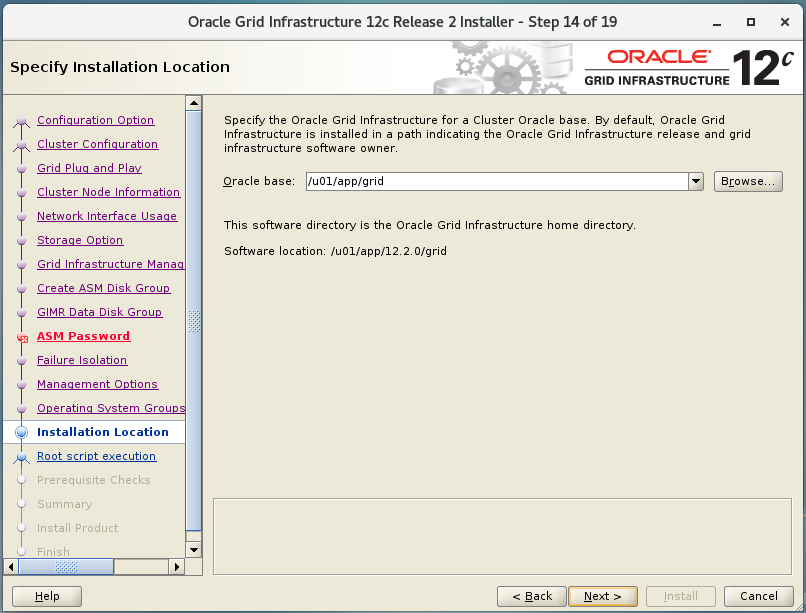Go to Management Options step

(97, 384)
